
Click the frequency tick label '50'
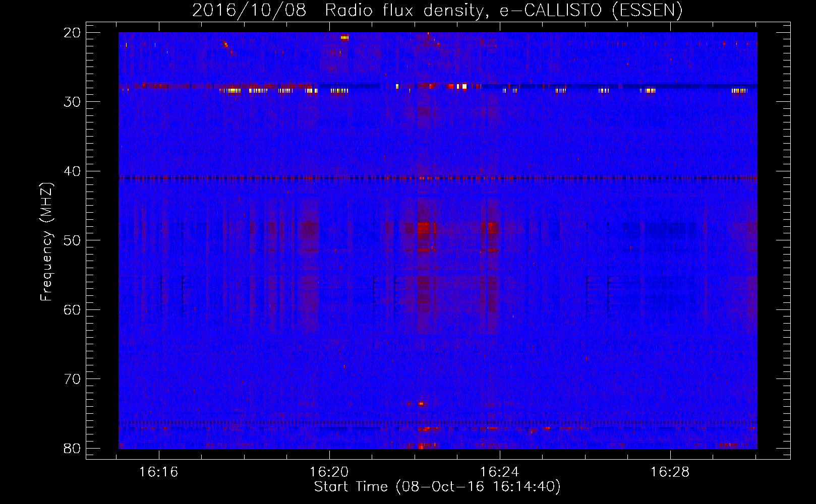tap(72, 240)
